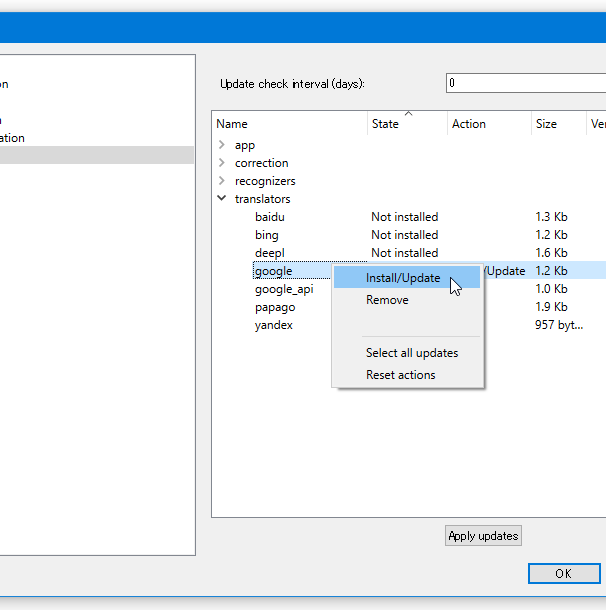This screenshot has width=606, height=610.
Task: Click the 1.9 Kb size value
Action: coord(551,307)
